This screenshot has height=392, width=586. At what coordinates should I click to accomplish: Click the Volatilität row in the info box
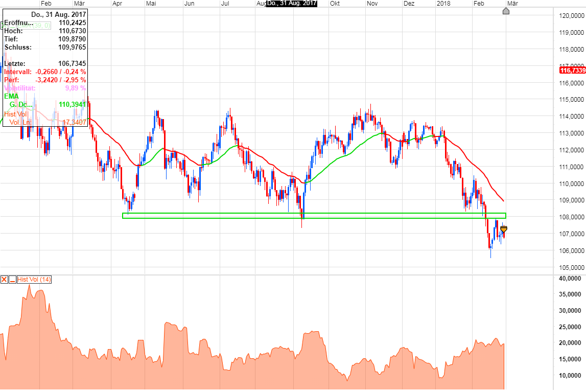[x=45, y=88]
